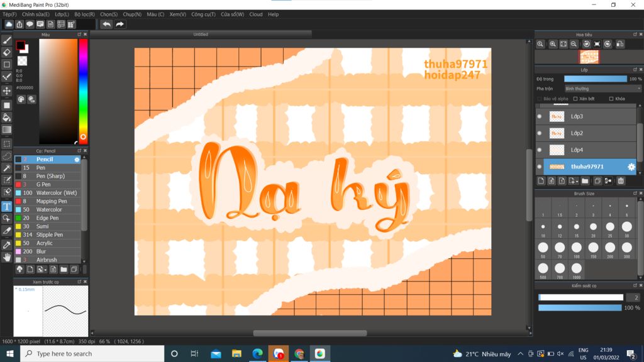Image resolution: width=644 pixels, height=362 pixels.
Task: Open the Cloud menu
Action: 256,14
